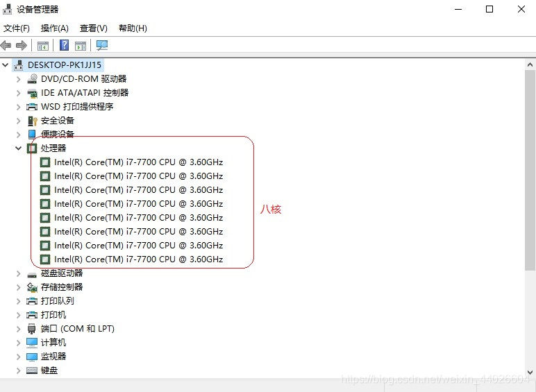Click Show/Hide console tree toolbar icon
Viewport: 536px width, 392px height.
click(43, 45)
